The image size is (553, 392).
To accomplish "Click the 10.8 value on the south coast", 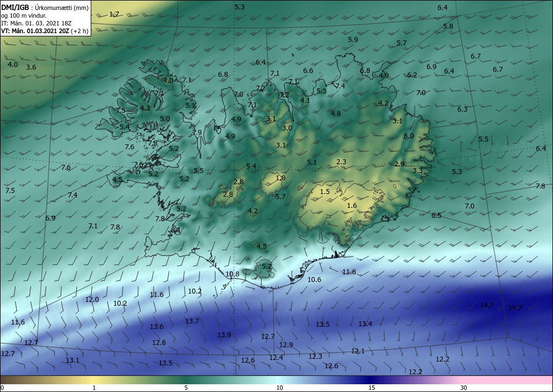I will point(232,274).
